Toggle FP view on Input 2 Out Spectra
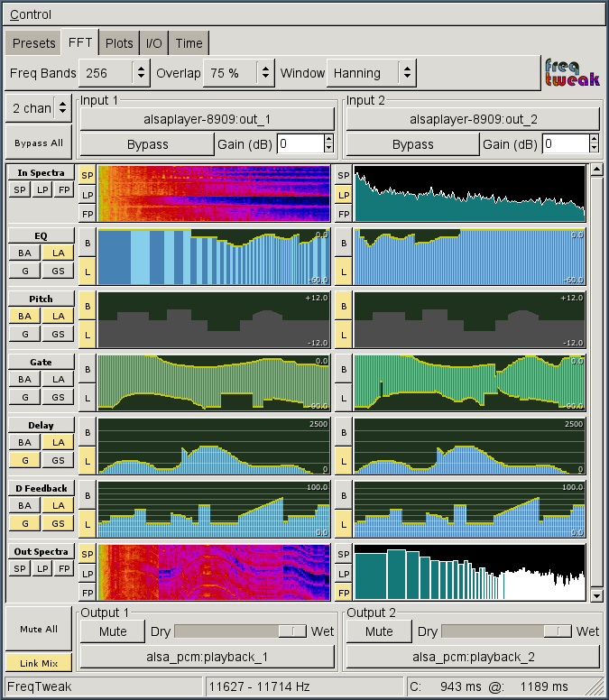The width and height of the screenshot is (609, 700). point(343,593)
